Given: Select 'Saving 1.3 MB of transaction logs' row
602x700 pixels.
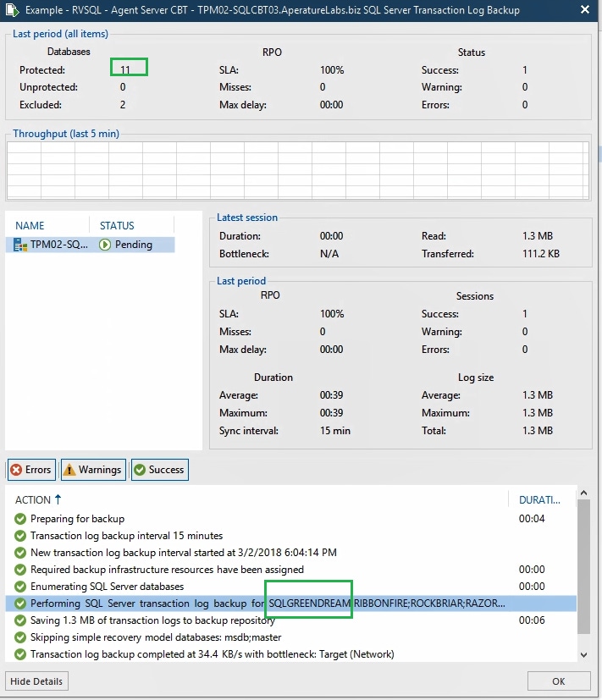Looking at the screenshot, I should 290,620.
